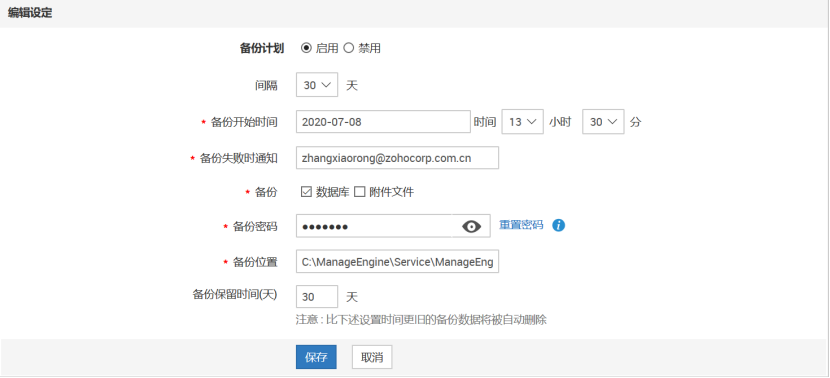This screenshot has height=378, width=830.
Task: Check the 附件文件 checkbox
Action: (x=360, y=192)
